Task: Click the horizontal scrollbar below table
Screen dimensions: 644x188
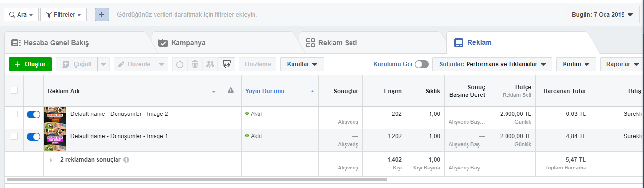Action: point(196,179)
